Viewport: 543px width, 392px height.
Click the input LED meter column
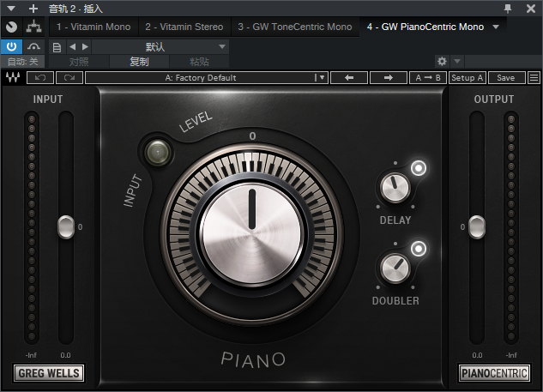click(32, 227)
